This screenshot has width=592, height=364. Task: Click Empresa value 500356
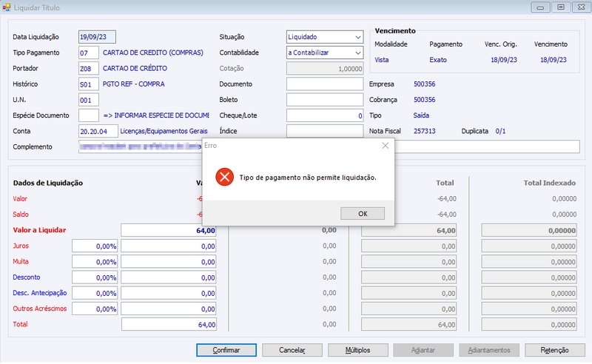coord(424,84)
